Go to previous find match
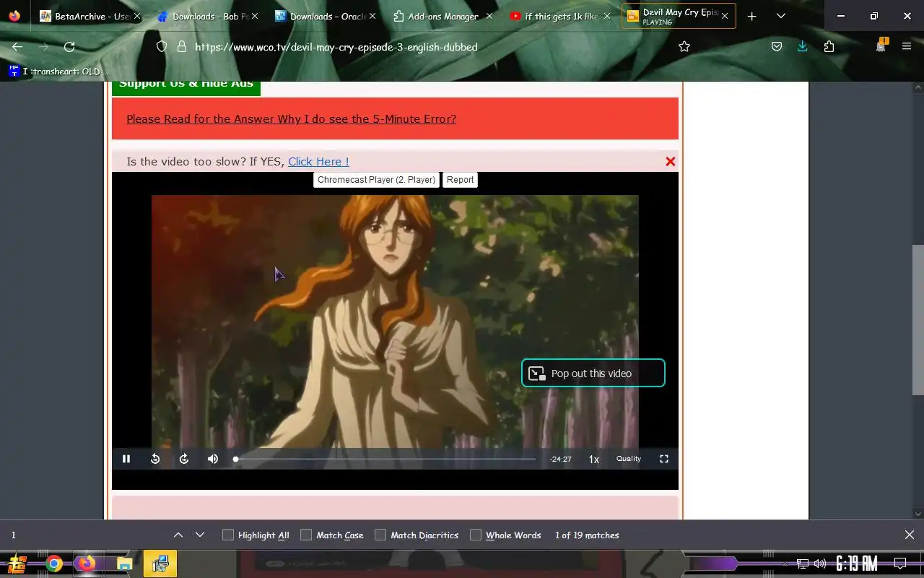This screenshot has width=924, height=578. click(178, 535)
